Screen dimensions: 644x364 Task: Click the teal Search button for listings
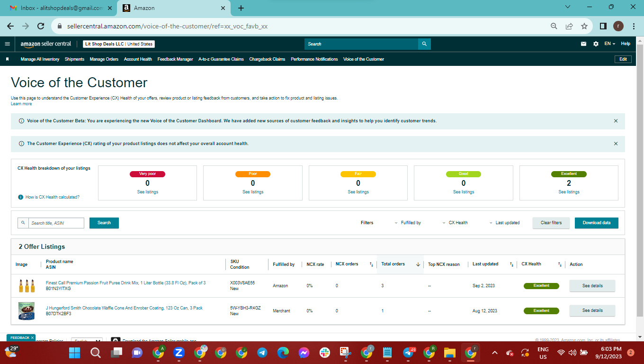[104, 223]
